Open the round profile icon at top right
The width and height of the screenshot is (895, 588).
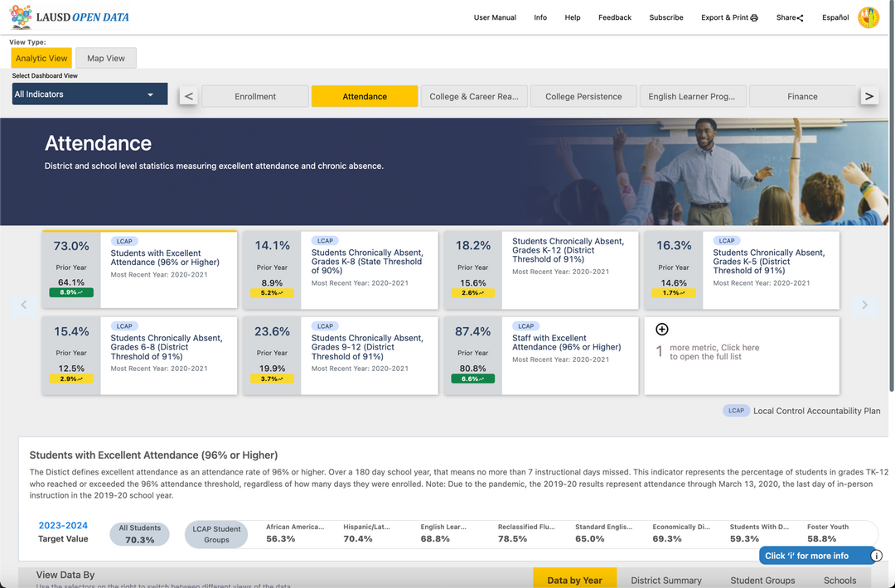[x=868, y=17]
